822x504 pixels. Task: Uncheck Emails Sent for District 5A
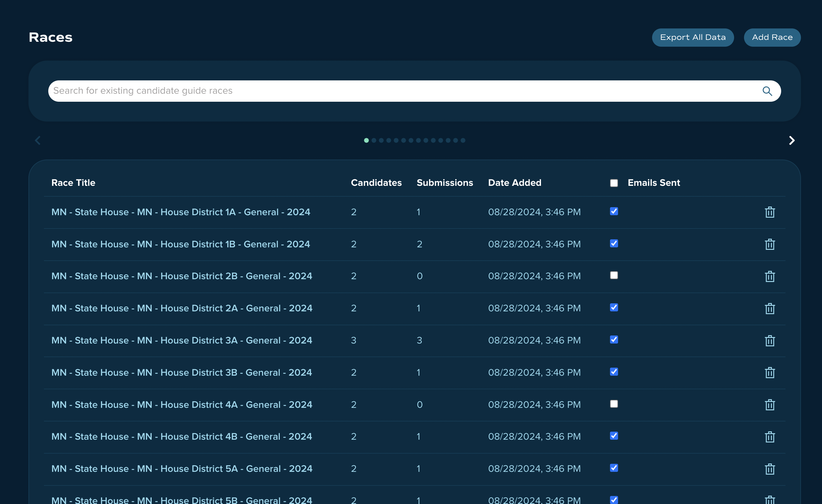[614, 468]
